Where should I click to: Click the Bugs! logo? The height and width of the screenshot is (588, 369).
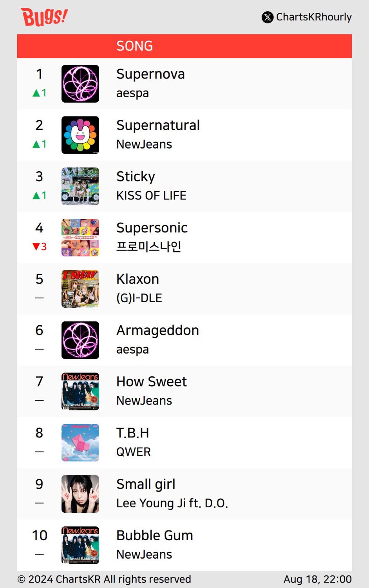(44, 17)
